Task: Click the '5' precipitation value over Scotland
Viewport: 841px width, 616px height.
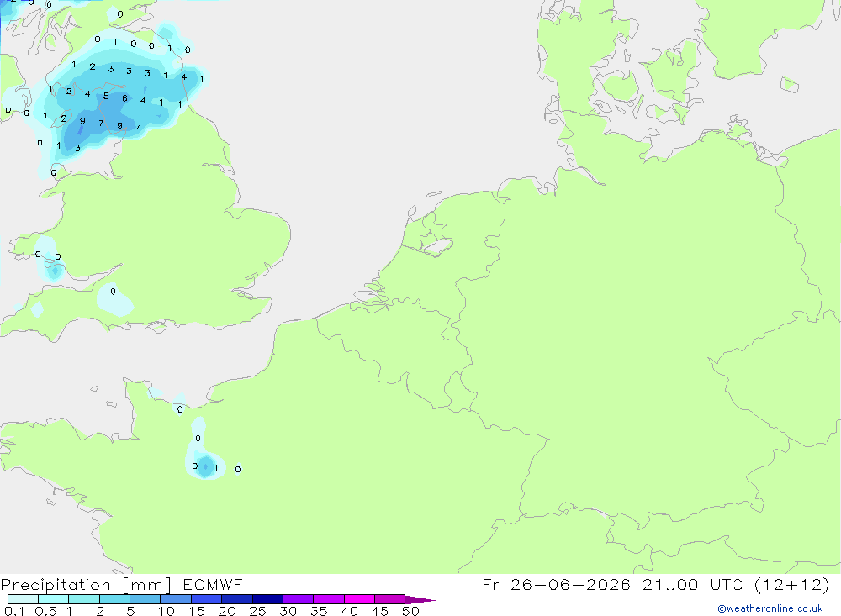Action: [106, 96]
